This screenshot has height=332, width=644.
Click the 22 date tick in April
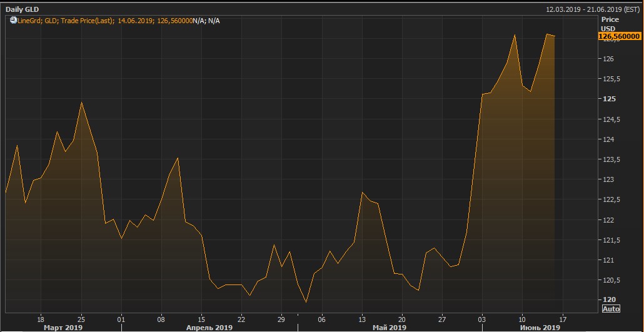[242, 319]
